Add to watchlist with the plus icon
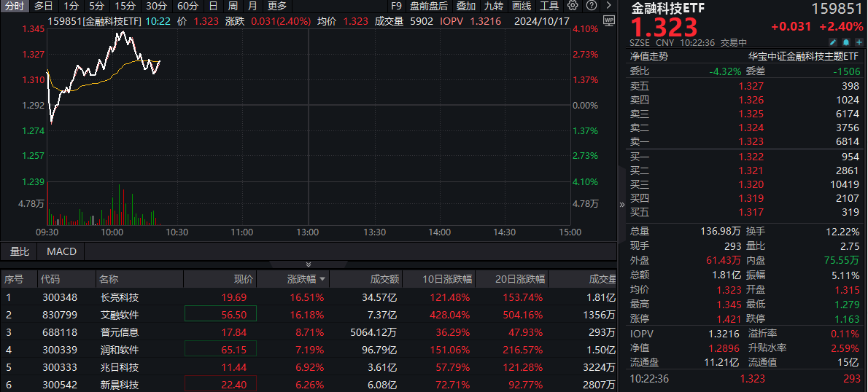Screen dimensions: 868x392 [859, 42]
